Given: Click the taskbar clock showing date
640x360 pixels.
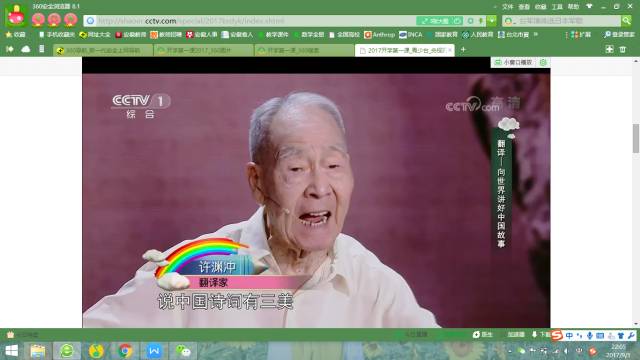Looking at the screenshot, I should coord(618,351).
